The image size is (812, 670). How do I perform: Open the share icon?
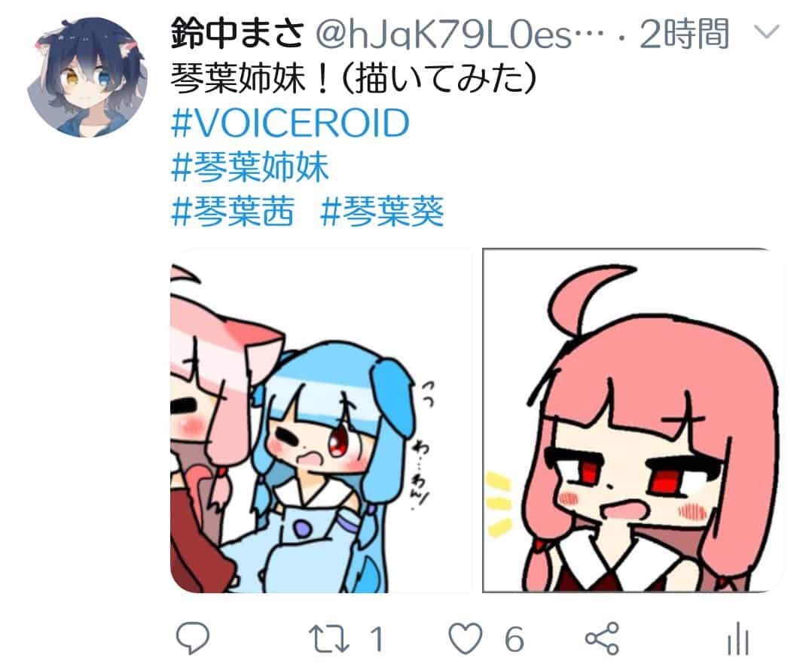coord(603,638)
